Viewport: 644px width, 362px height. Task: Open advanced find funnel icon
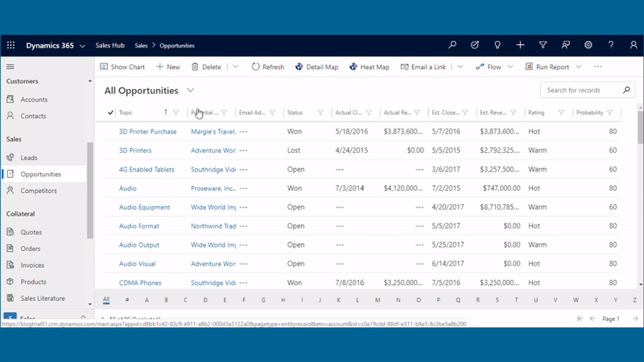(x=543, y=45)
